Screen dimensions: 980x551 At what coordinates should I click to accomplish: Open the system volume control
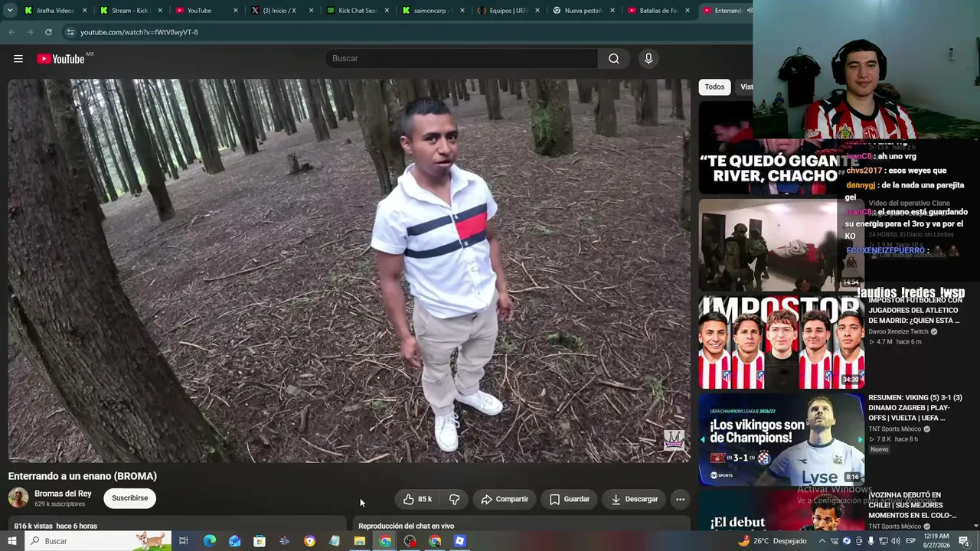tap(895, 541)
